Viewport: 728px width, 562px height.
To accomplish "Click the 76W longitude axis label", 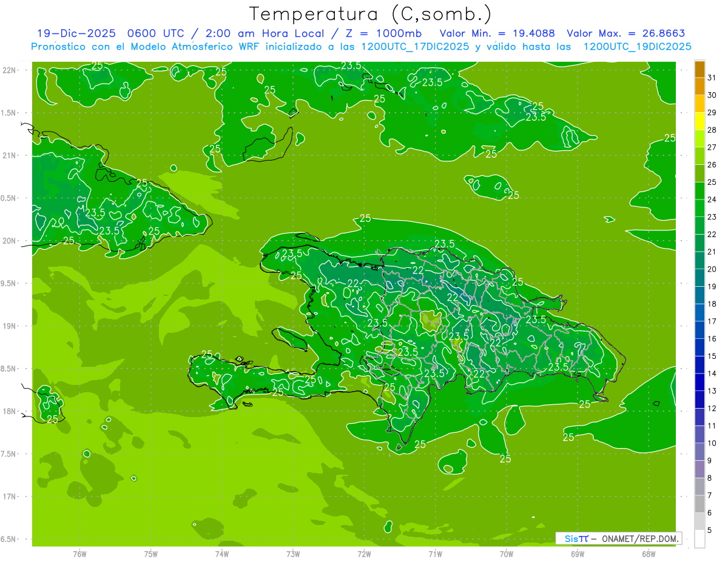I will (79, 554).
